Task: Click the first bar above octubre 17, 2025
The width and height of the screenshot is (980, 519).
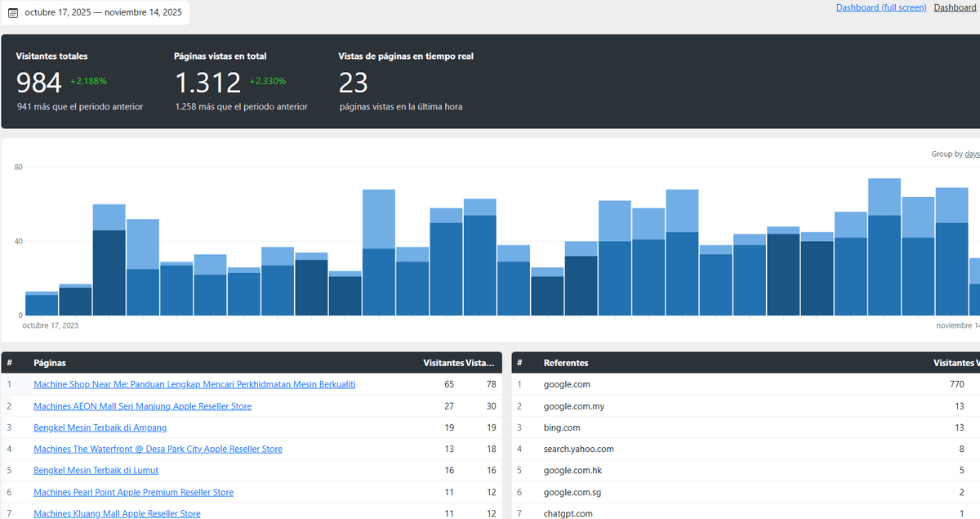Action: pos(42,304)
